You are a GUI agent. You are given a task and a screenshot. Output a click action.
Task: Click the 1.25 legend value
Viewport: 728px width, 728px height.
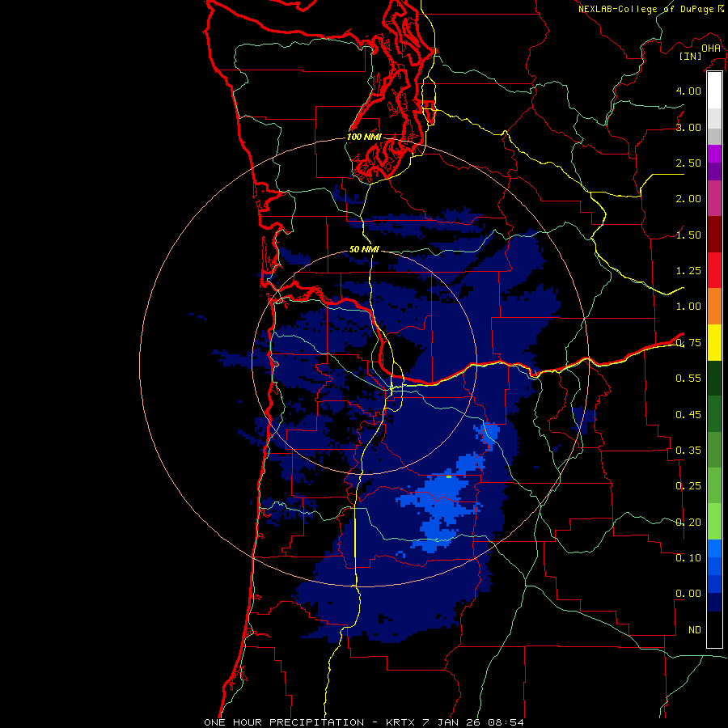click(x=688, y=270)
